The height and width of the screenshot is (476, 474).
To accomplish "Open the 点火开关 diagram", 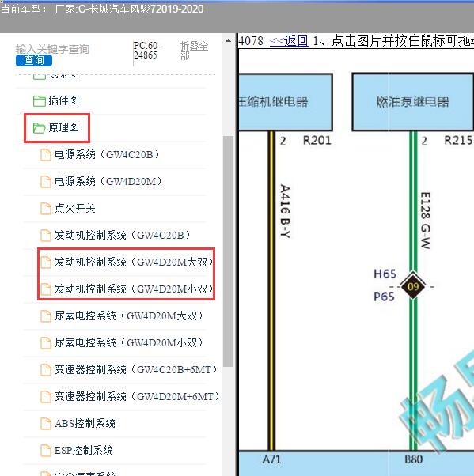I will tap(74, 208).
